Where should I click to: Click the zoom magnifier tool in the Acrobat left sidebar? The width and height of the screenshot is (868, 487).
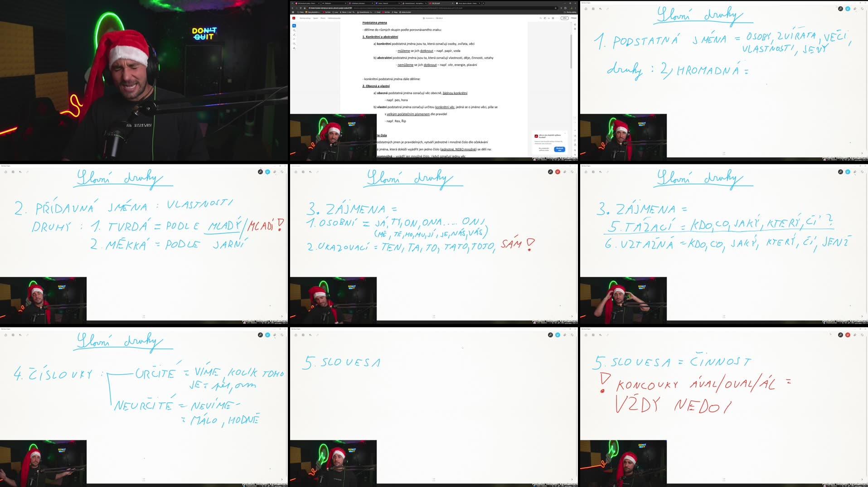294,30
